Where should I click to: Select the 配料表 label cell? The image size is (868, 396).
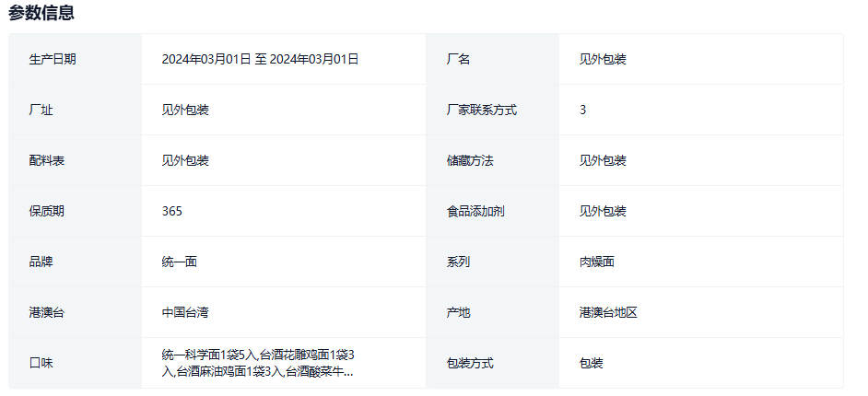[47, 160]
